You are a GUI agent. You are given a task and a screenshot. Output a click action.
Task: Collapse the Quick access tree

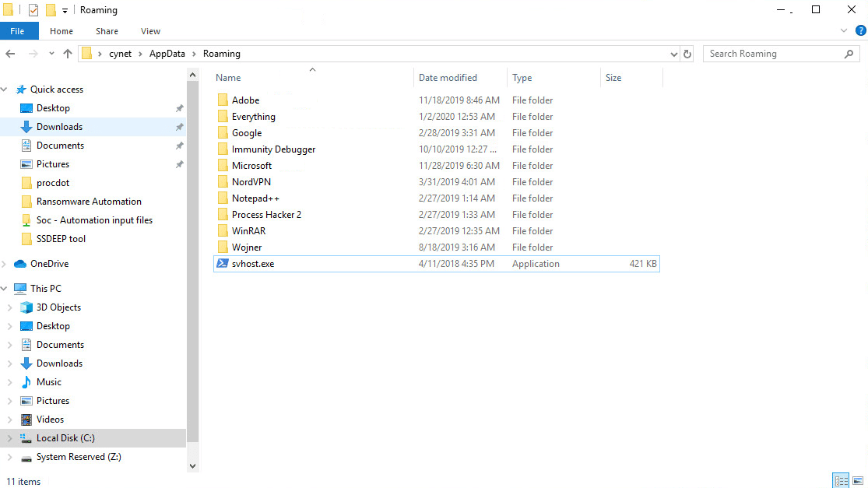(5, 89)
